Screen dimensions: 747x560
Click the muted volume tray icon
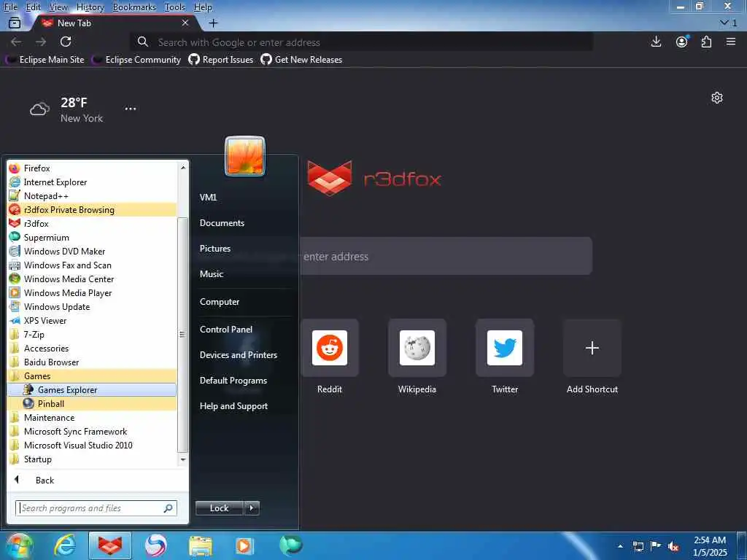click(x=673, y=546)
